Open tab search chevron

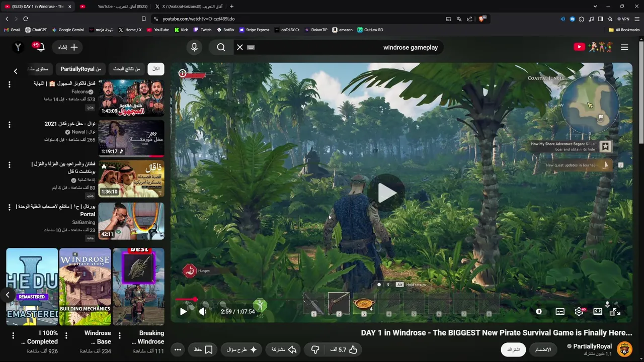point(595,6)
